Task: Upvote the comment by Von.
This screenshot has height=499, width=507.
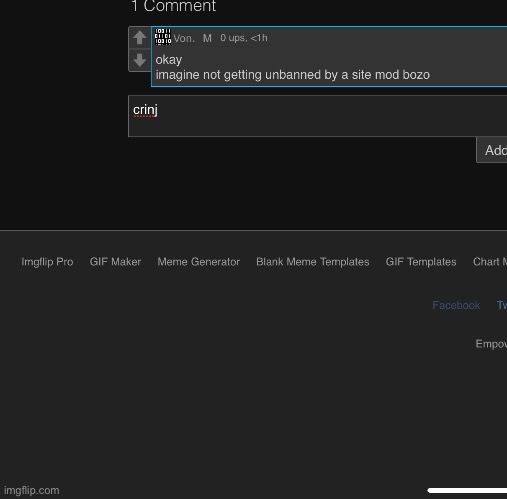Action: tap(139, 37)
